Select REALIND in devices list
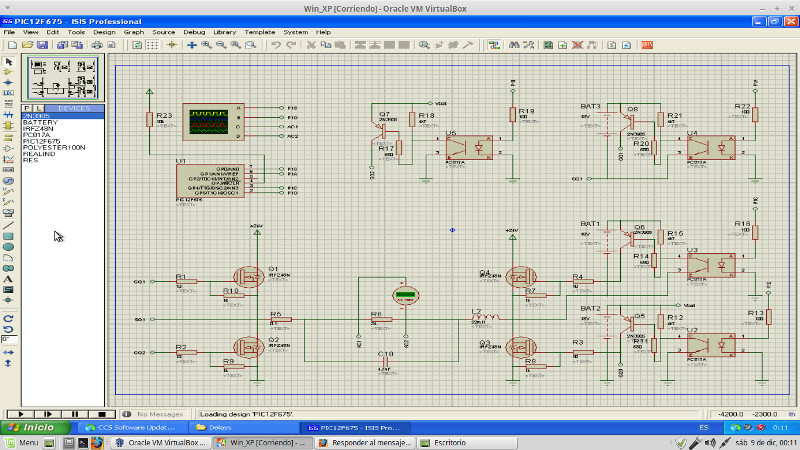Viewport: 800px width, 450px height. click(39, 154)
